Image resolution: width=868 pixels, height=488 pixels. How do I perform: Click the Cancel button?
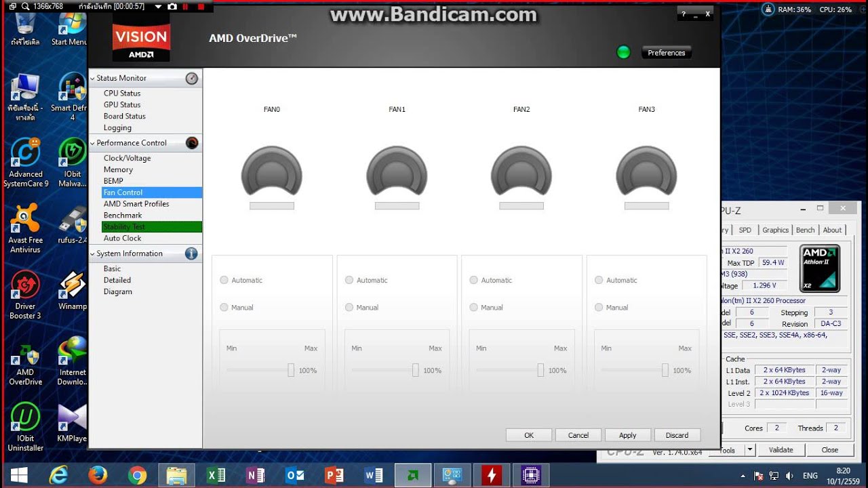(x=578, y=435)
